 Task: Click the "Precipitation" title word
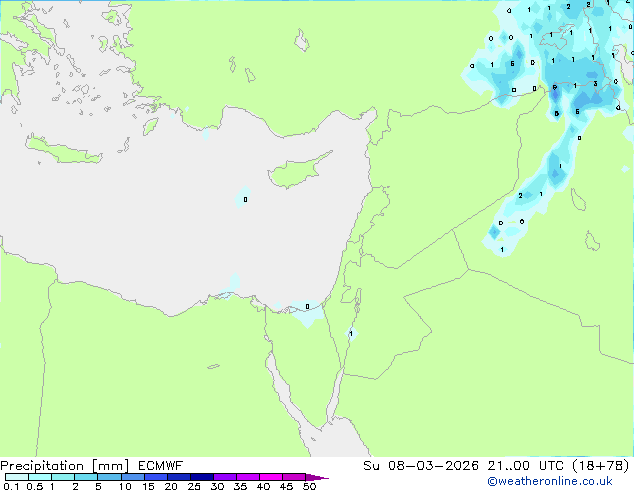click(42, 466)
